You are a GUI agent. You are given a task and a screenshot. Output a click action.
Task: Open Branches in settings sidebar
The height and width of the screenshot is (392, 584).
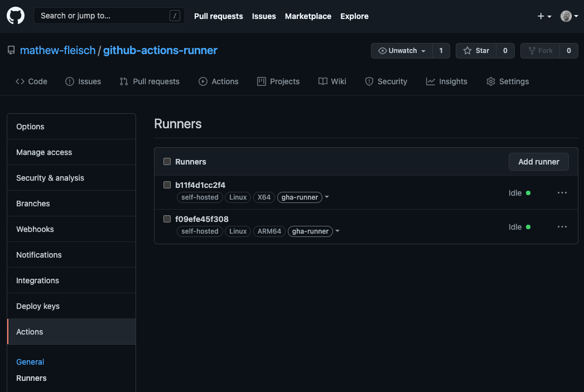tap(71, 204)
